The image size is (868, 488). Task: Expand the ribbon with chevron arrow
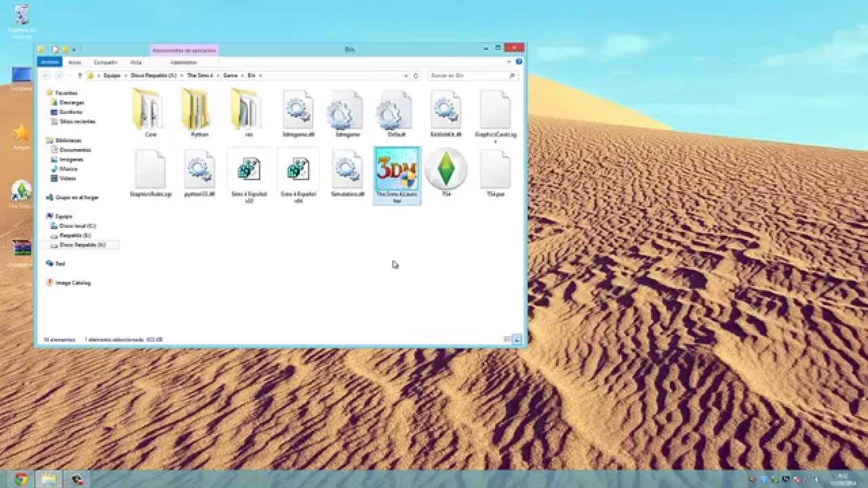pyautogui.click(x=509, y=62)
